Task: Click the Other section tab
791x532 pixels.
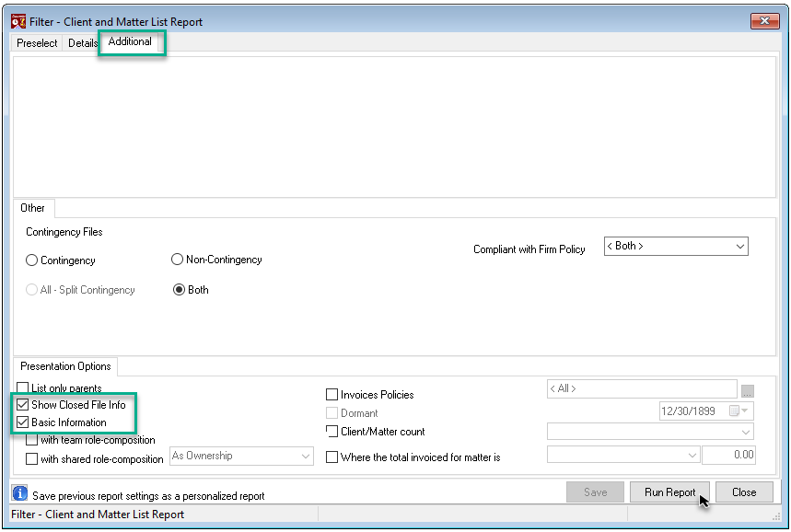Action: click(x=33, y=208)
